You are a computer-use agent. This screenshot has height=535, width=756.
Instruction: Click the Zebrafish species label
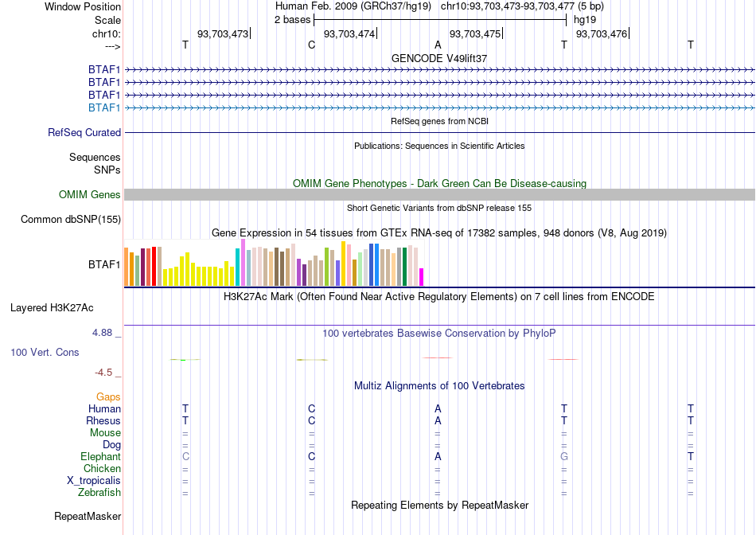99,492
